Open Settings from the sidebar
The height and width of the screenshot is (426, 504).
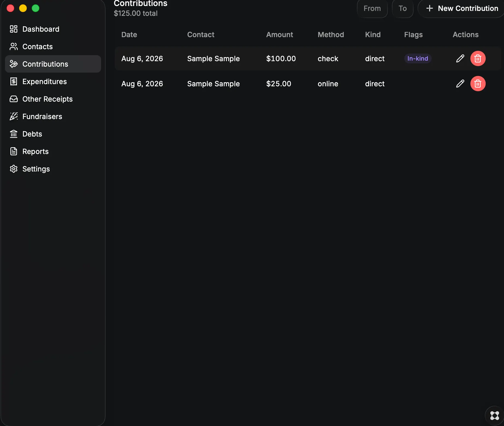click(53, 169)
